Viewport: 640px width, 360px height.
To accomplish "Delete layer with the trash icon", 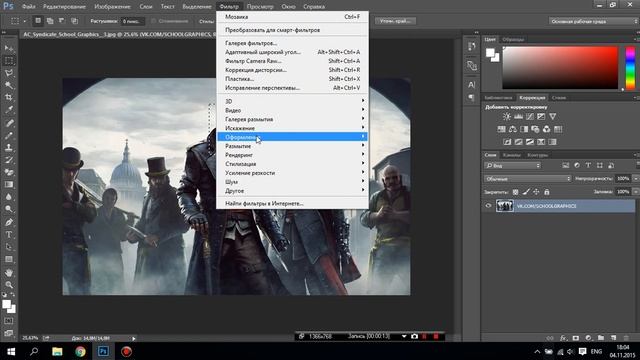I will click(x=626, y=338).
